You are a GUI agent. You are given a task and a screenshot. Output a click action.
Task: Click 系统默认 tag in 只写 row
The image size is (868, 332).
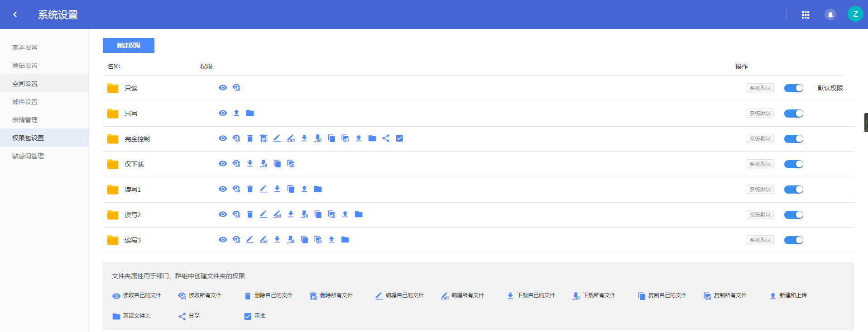760,114
